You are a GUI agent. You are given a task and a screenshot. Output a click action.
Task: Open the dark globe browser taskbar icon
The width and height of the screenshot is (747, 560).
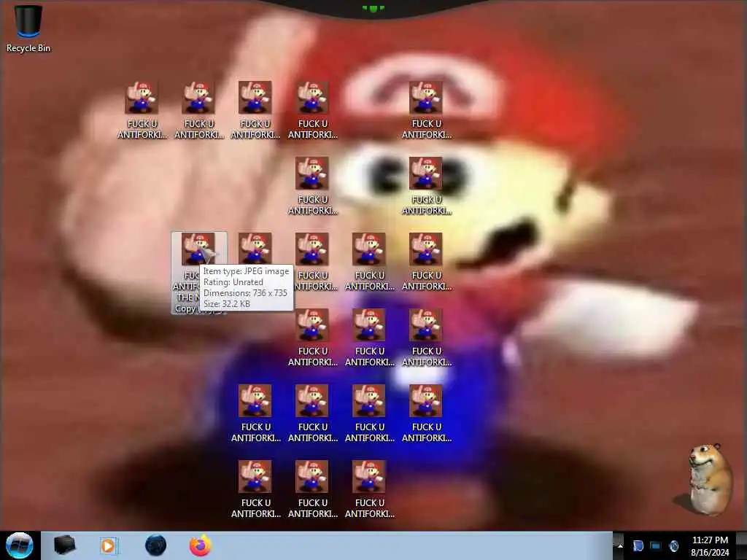155,545
